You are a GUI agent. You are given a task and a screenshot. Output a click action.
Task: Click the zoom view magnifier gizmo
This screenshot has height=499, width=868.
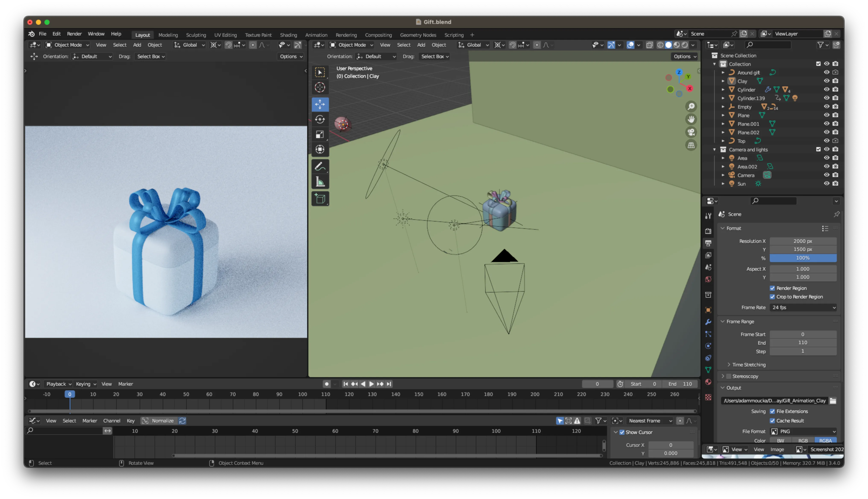(x=691, y=107)
